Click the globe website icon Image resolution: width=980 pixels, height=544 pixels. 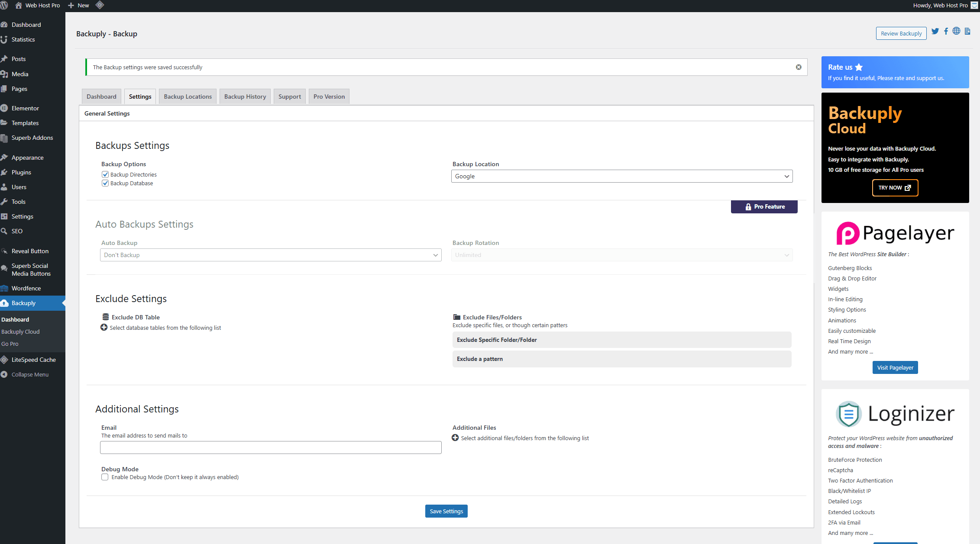click(x=956, y=31)
